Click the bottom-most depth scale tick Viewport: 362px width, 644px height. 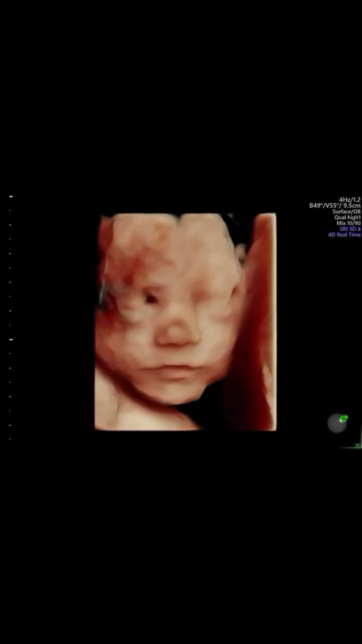(x=10, y=439)
